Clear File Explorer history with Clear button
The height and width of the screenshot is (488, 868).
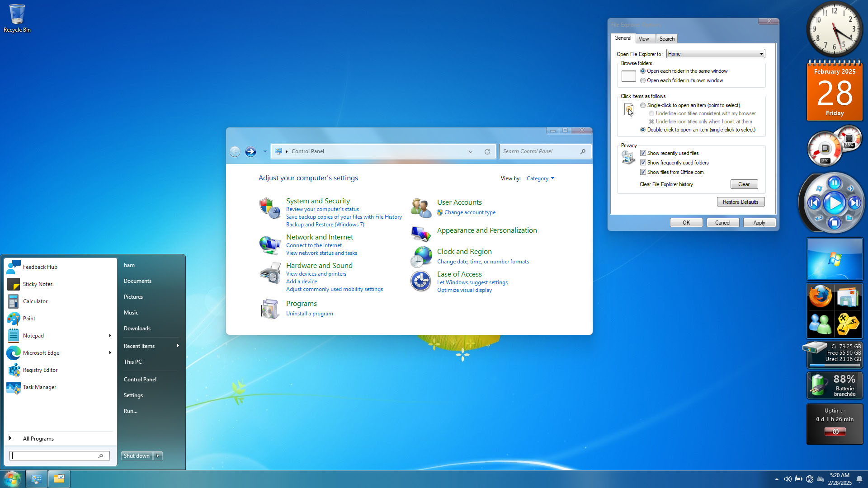click(x=744, y=184)
